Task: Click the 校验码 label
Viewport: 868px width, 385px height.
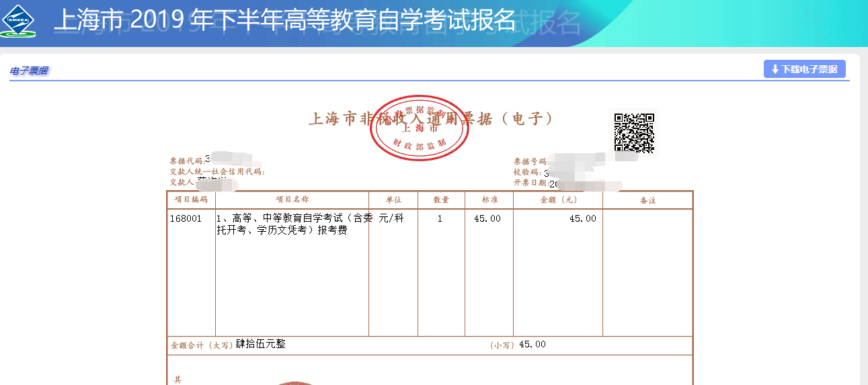Action: pos(527,173)
